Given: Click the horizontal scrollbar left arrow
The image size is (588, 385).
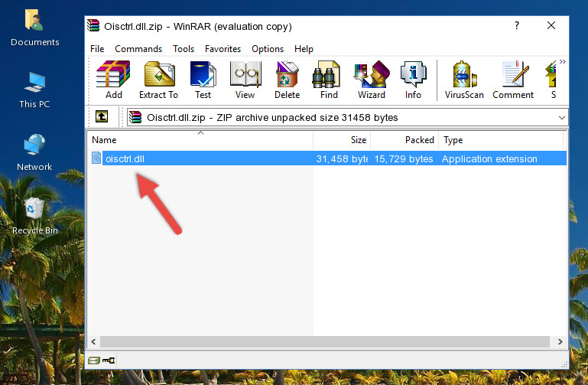Looking at the screenshot, I should pyautogui.click(x=93, y=341).
